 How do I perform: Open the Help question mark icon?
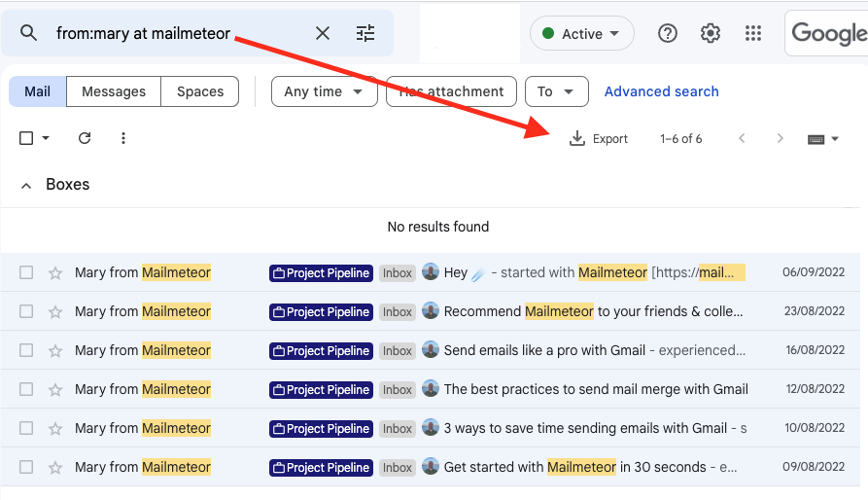pos(668,34)
